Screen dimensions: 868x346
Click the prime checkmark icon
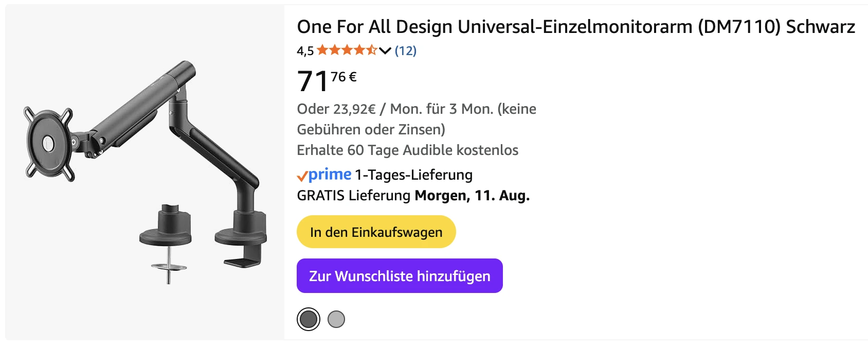click(x=302, y=176)
